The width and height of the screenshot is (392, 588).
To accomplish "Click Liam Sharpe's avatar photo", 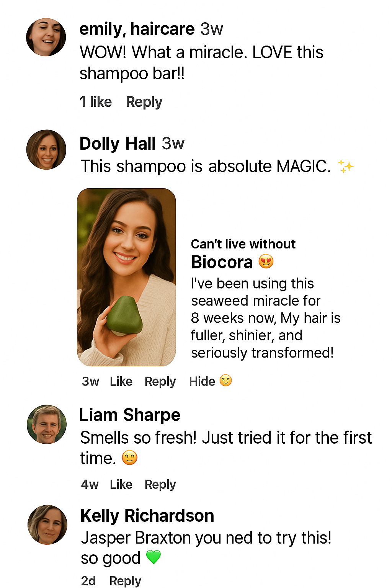I will 47,424.
